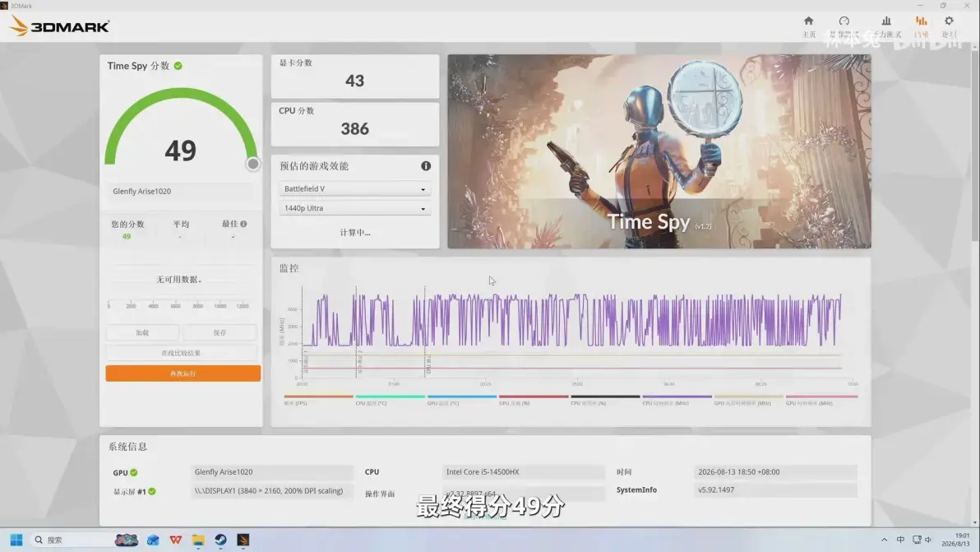The height and width of the screenshot is (552, 980).
Task: Click the 保存 save button
Action: tap(220, 332)
